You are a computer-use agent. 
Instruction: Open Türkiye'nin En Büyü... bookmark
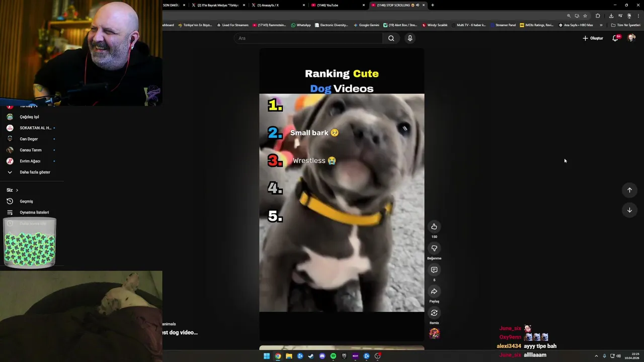click(195, 25)
